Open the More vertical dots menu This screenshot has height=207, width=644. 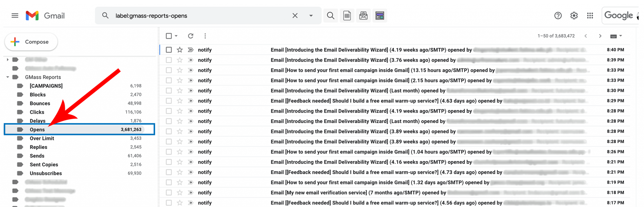[x=205, y=36]
